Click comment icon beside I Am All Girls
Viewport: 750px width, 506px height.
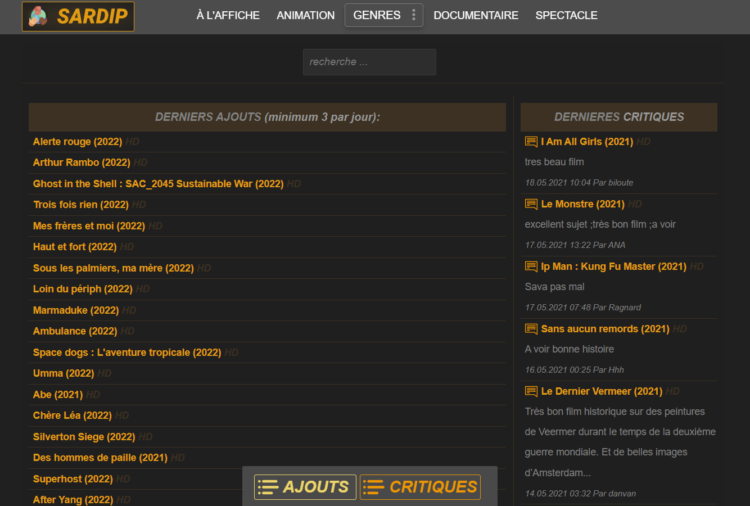(x=531, y=142)
